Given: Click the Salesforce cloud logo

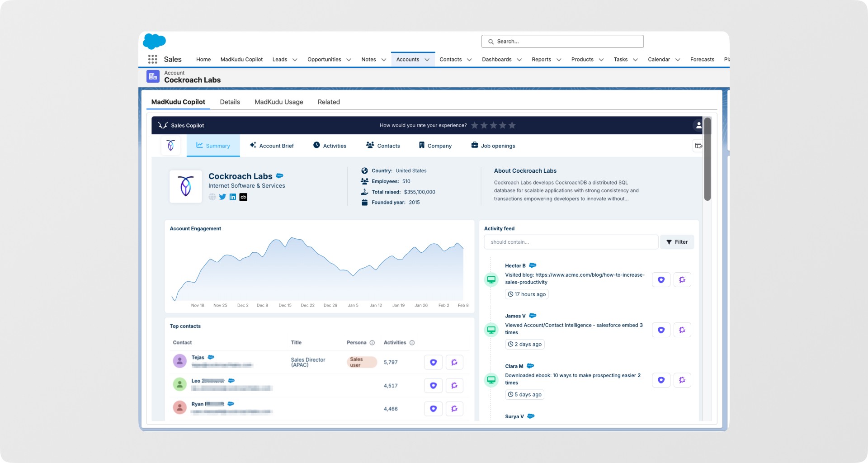Looking at the screenshot, I should click(154, 41).
